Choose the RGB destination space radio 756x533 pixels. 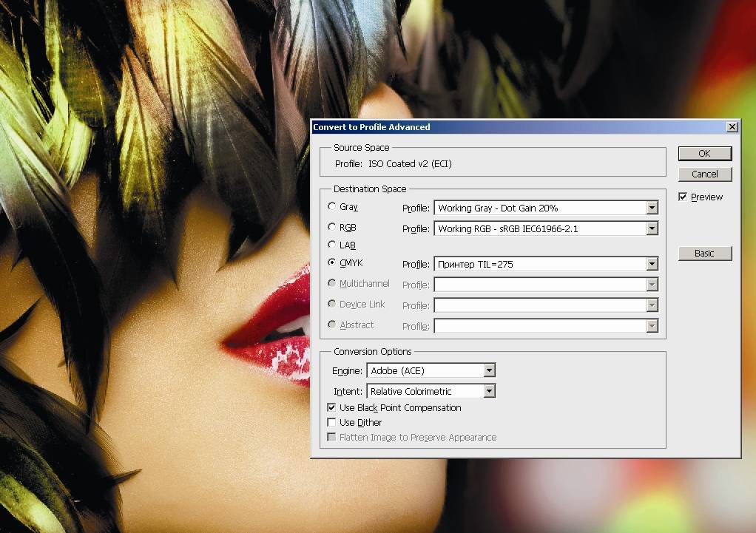point(332,227)
